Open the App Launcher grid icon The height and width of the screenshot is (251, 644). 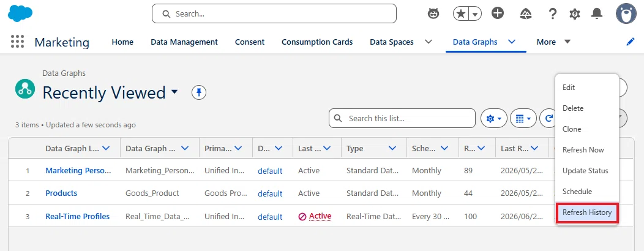[x=17, y=42]
